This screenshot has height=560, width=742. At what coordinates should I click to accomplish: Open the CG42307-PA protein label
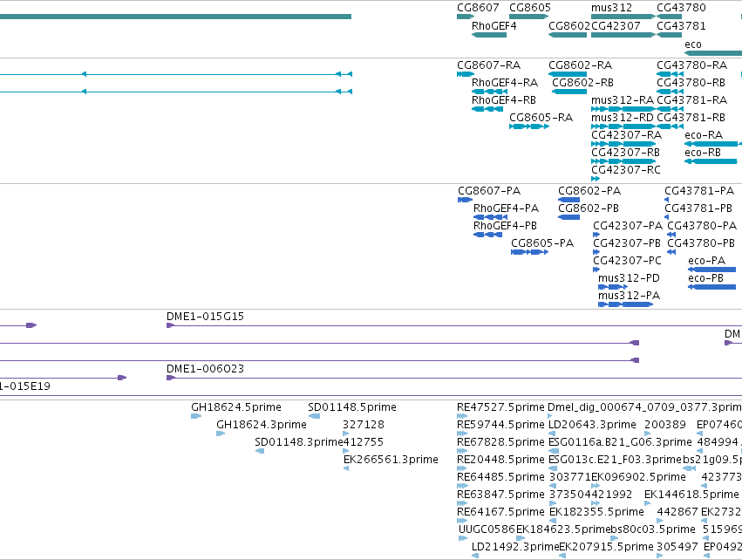(628, 226)
